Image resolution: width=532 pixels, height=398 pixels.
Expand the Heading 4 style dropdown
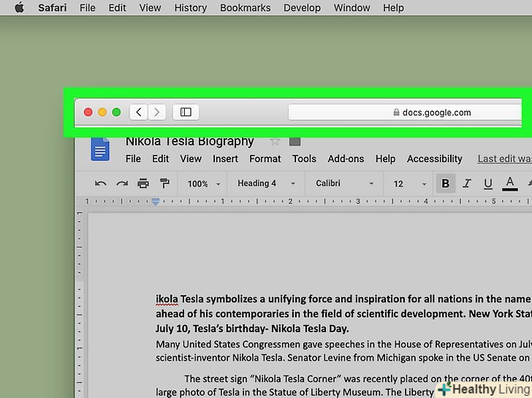coord(266,183)
